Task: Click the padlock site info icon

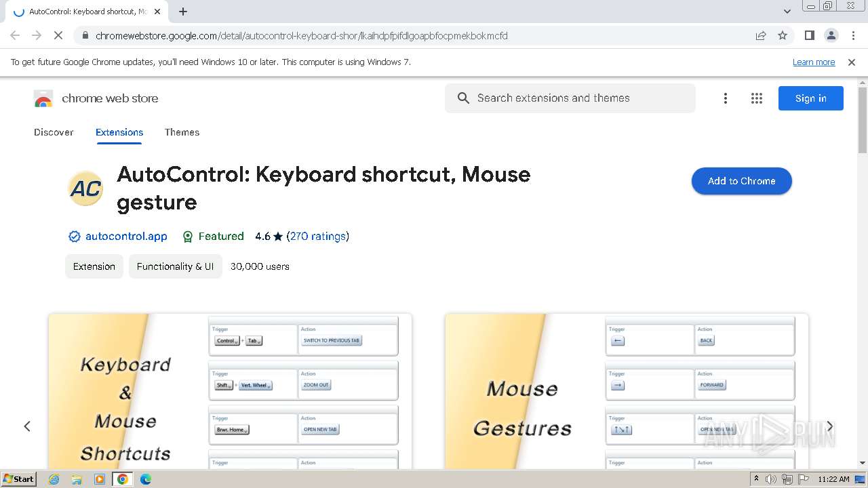Action: point(85,36)
